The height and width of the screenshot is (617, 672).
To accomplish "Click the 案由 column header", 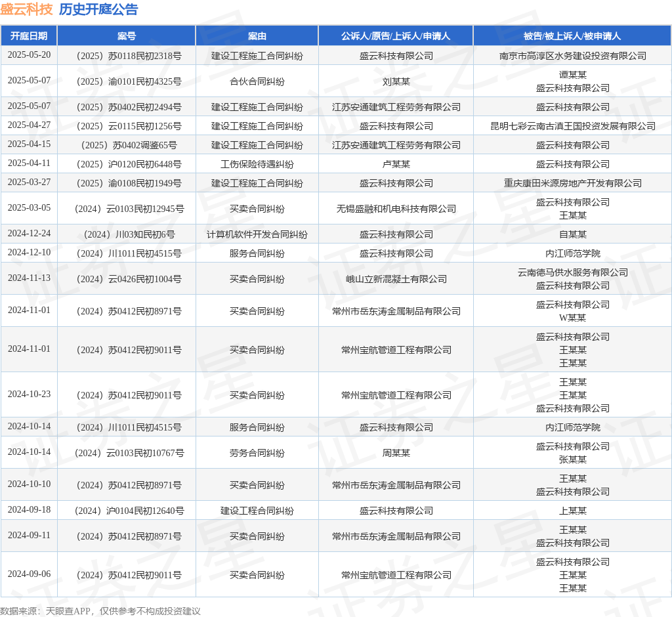I will pyautogui.click(x=257, y=36).
